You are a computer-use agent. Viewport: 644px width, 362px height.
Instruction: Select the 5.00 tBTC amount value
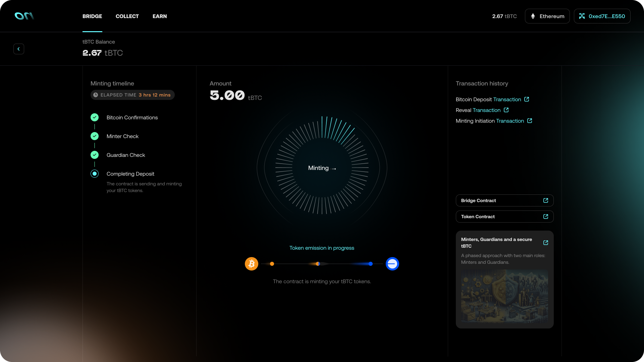pos(236,96)
